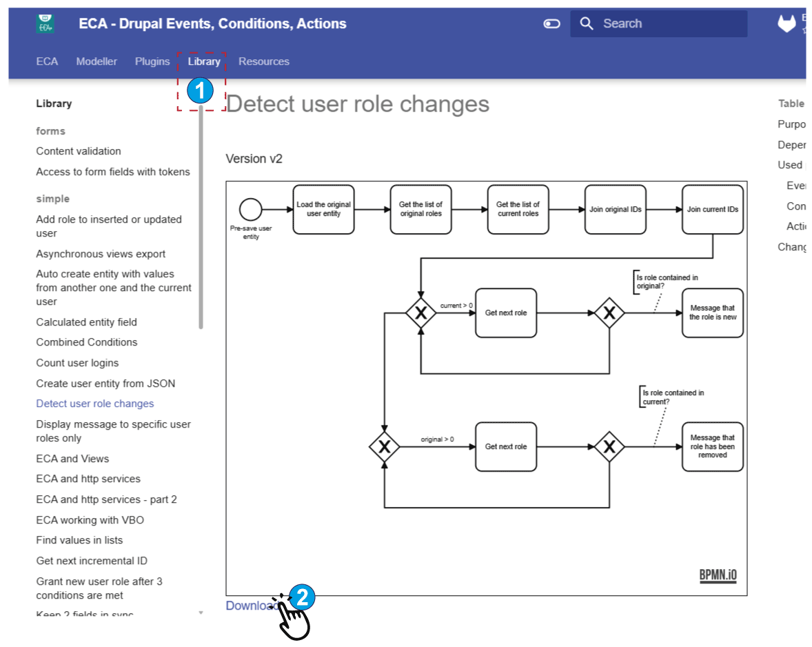Open ECA and Views

tap(72, 459)
